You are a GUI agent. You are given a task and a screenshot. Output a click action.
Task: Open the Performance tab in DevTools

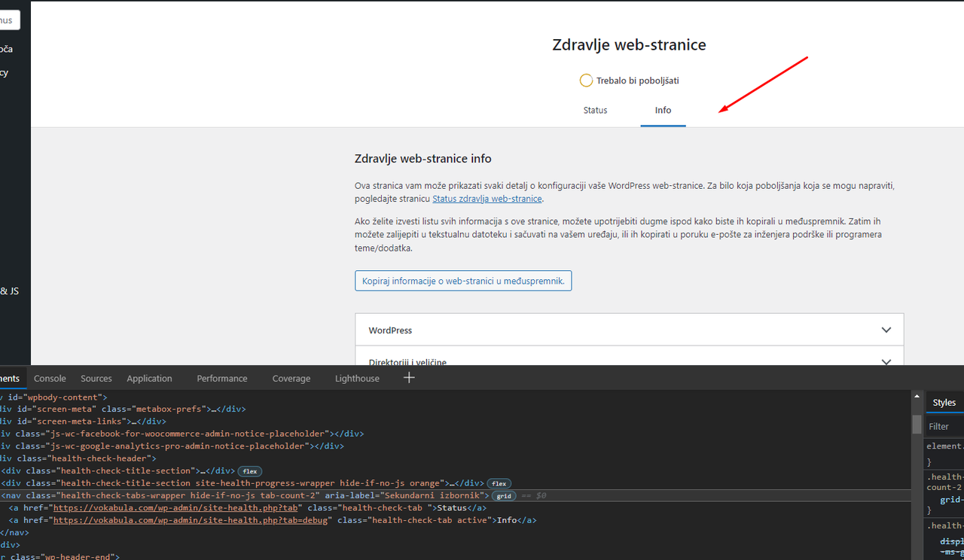point(222,379)
